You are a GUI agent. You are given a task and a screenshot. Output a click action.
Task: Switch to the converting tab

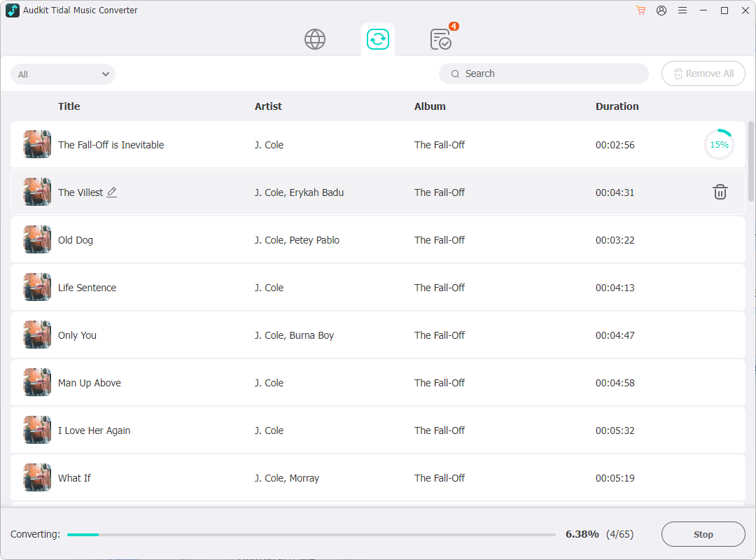tap(378, 39)
